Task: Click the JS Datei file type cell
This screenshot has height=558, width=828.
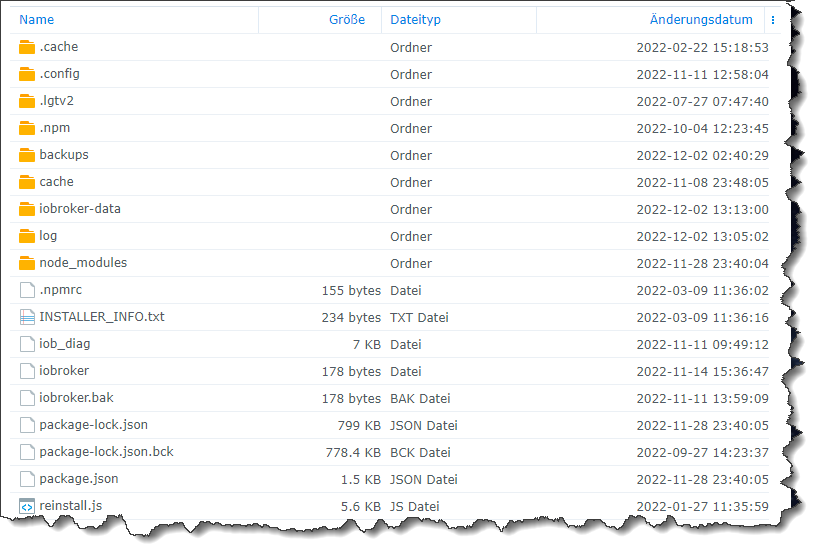Action: (415, 507)
